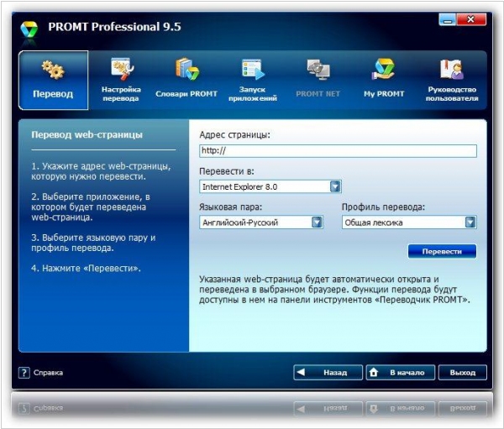Click the PROMT logo in title bar
This screenshot has width=504, height=429.
29,29
